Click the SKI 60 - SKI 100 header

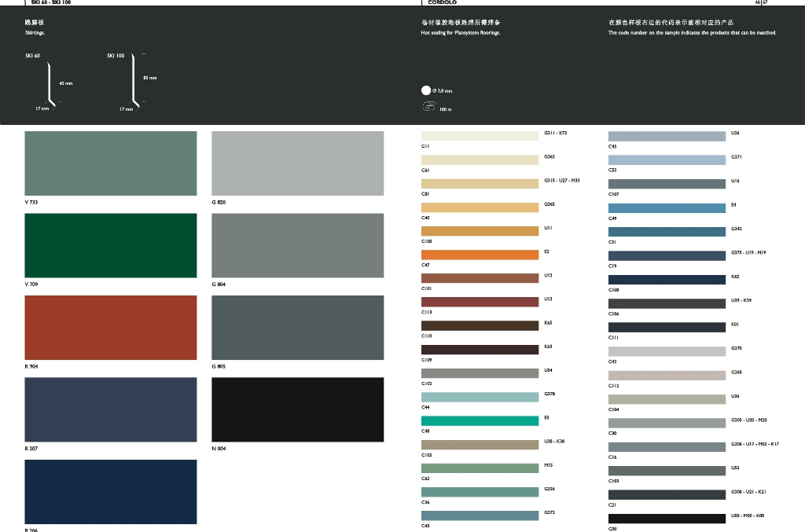pos(51,2)
